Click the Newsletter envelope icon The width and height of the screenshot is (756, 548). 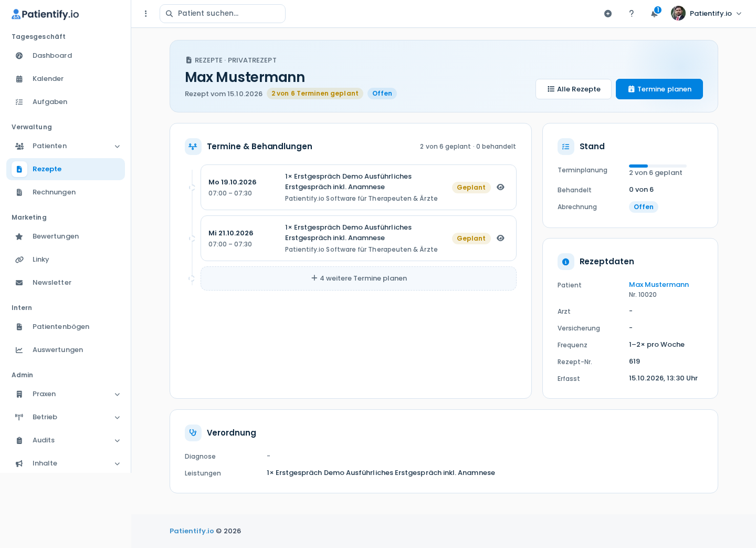pyautogui.click(x=19, y=283)
